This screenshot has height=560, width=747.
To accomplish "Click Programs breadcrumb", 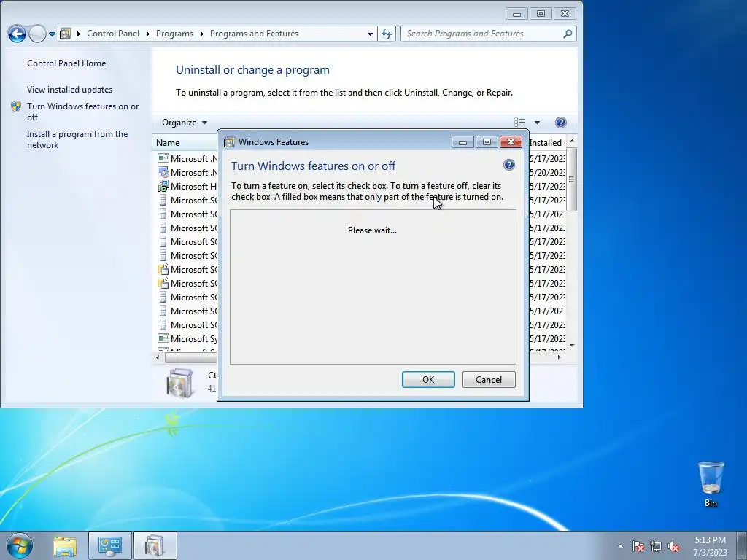I will click(x=174, y=34).
